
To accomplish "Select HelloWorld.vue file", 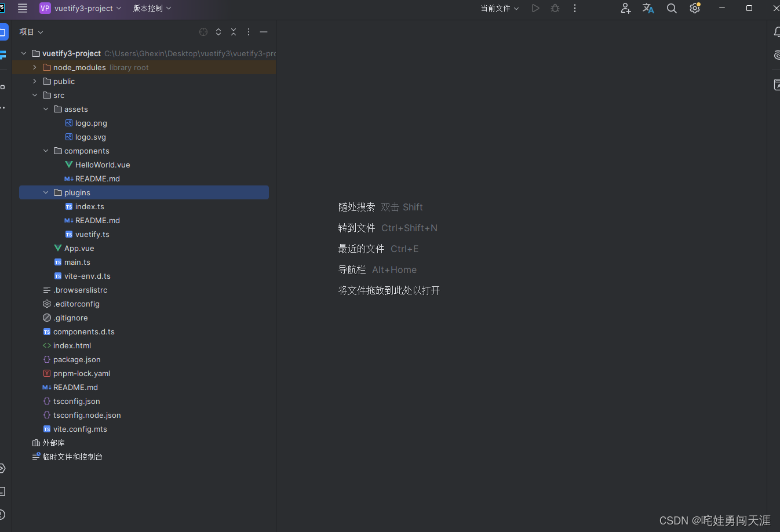I will click(x=103, y=165).
